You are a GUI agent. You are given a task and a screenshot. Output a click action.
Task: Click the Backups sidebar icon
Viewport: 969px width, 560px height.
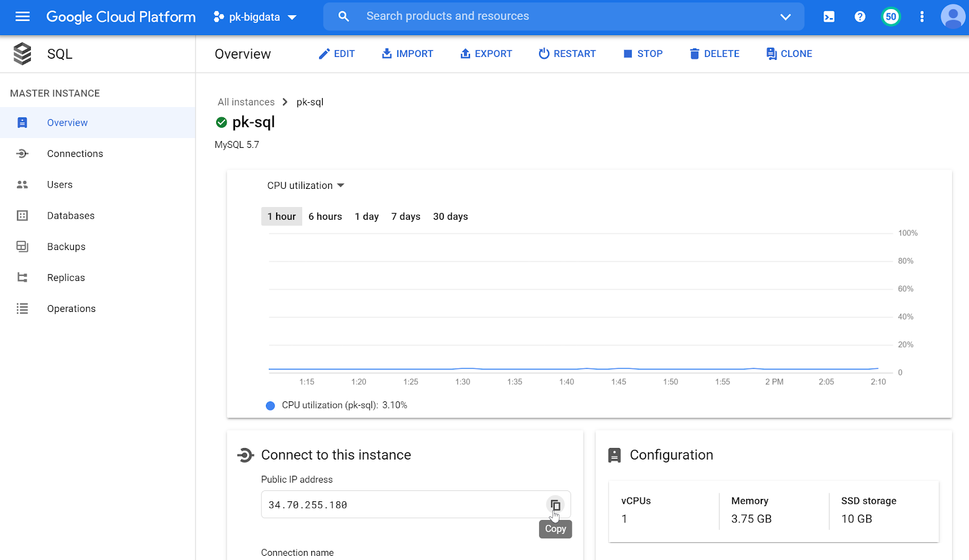point(22,246)
